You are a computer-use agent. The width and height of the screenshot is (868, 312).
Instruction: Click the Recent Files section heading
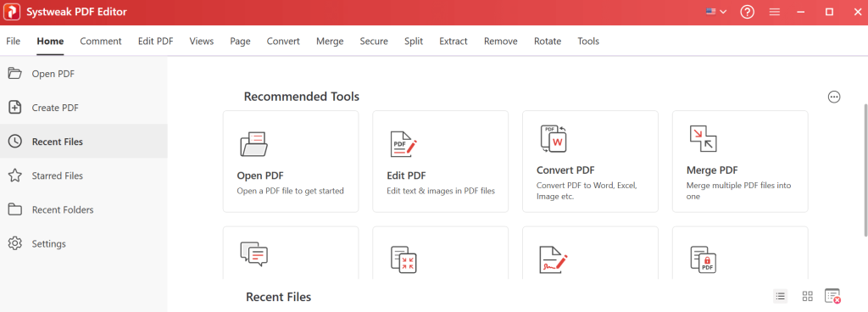[278, 297]
